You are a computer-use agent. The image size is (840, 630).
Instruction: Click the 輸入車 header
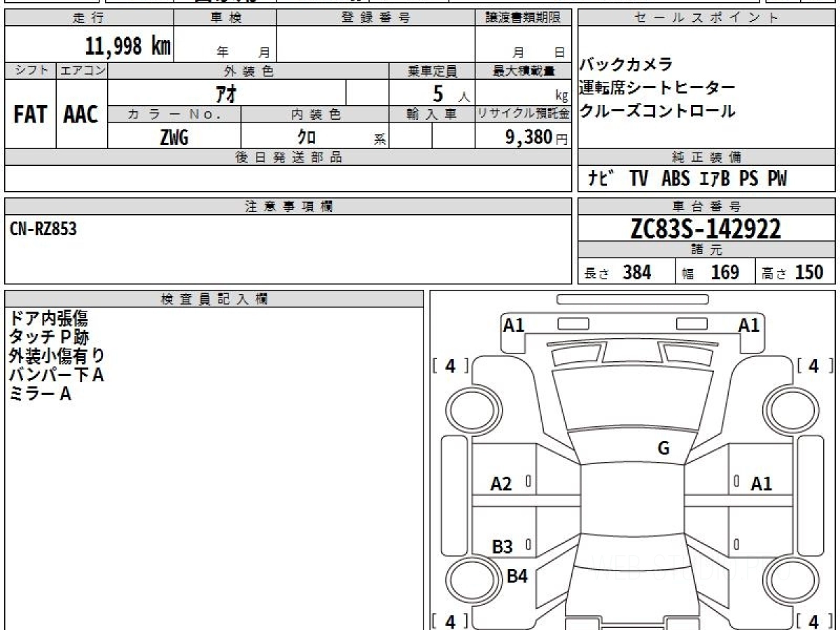432,114
